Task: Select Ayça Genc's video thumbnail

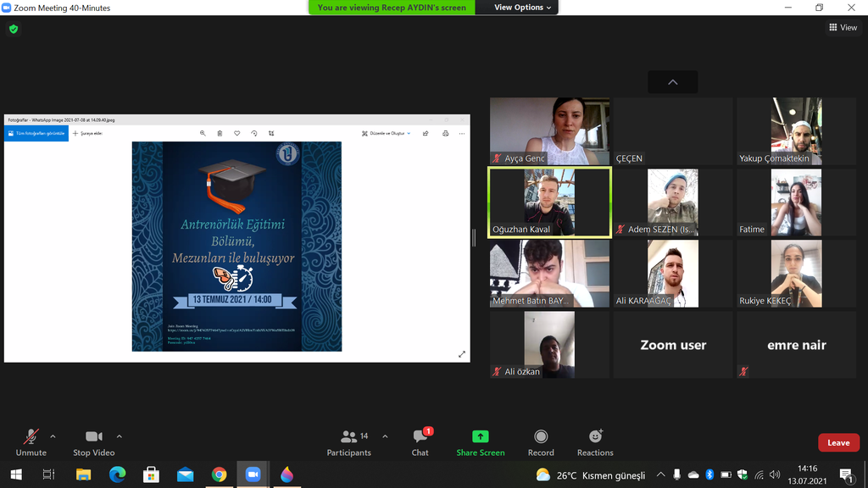Action: click(548, 130)
